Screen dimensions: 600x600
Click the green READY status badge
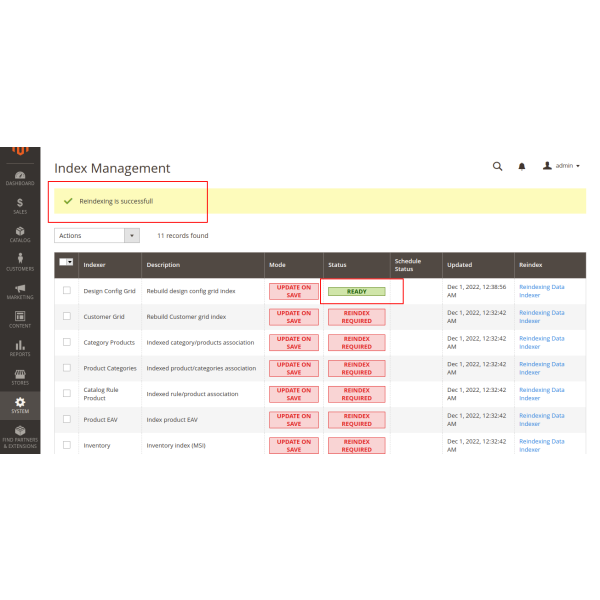pos(356,291)
